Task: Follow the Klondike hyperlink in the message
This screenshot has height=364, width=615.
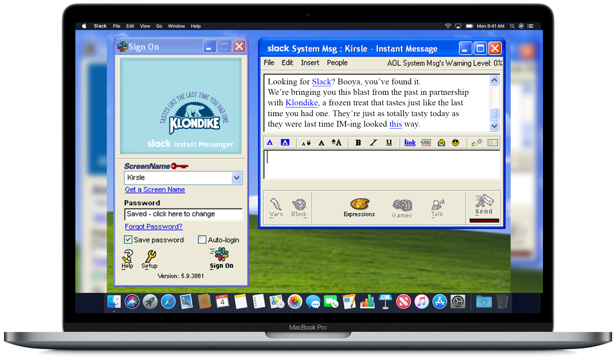Action: [x=301, y=103]
